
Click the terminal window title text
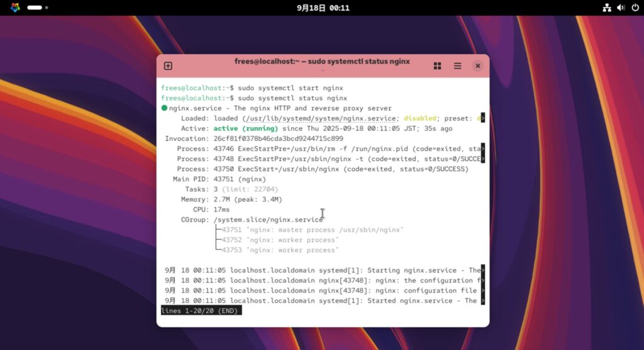pyautogui.click(x=322, y=62)
